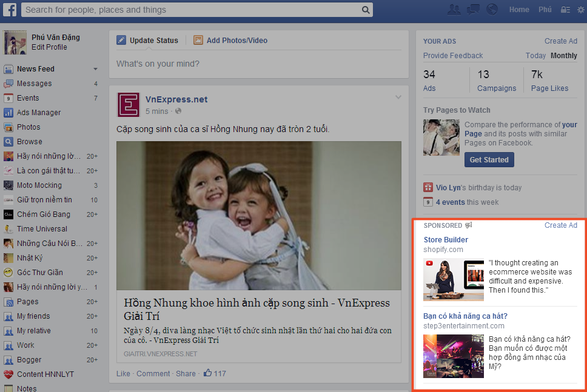
Task: Click the Add Photos/Video icon
Action: 198,40
